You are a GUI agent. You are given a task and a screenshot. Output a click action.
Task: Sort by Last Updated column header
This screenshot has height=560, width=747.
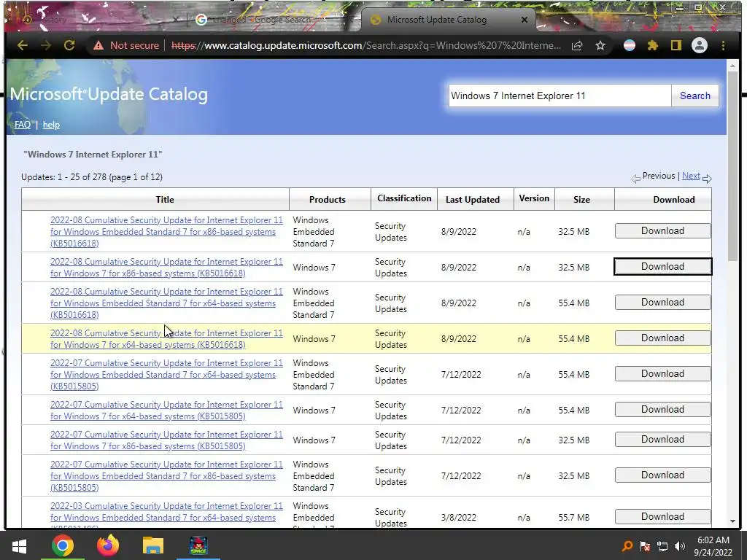[x=473, y=200]
